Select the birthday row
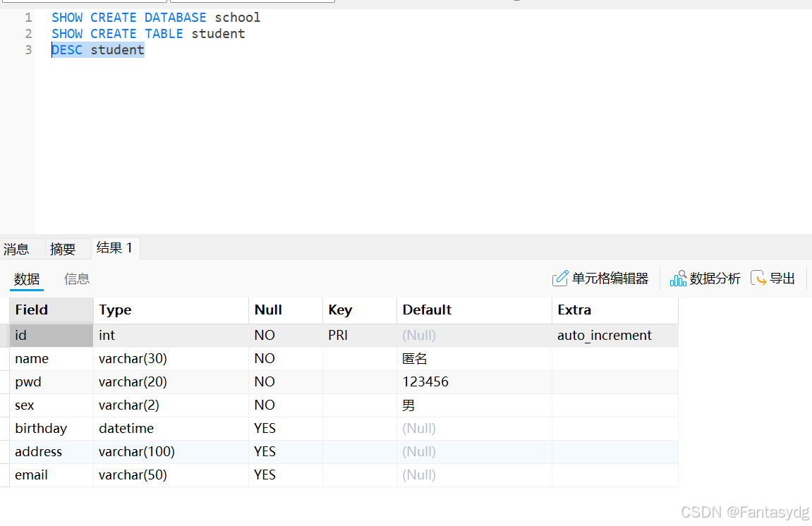812x526 pixels. 41,428
